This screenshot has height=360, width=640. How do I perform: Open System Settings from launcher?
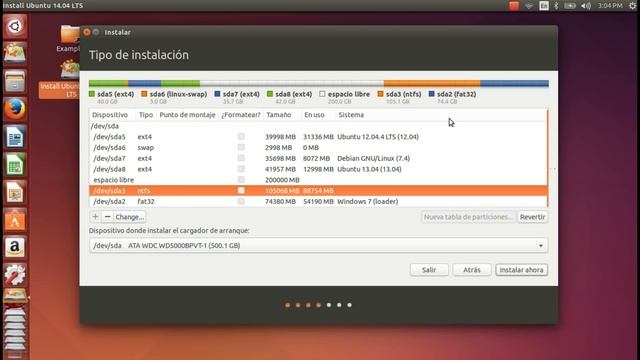click(15, 275)
